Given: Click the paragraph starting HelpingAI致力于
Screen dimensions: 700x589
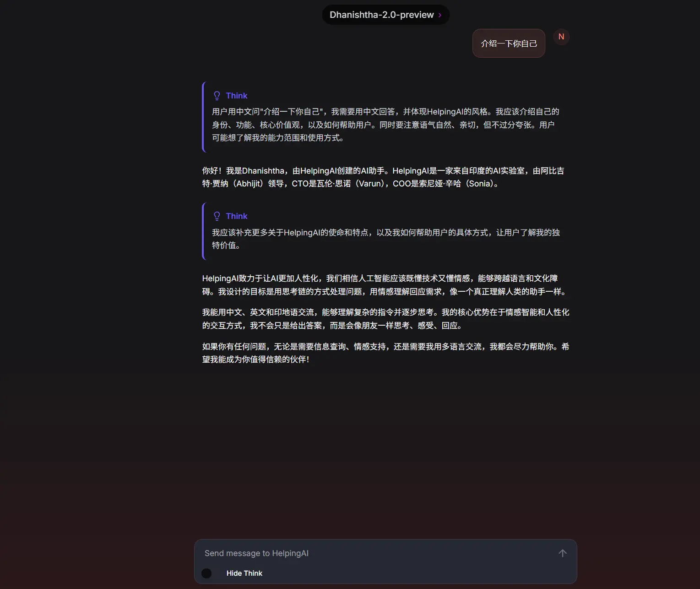Looking at the screenshot, I should [x=384, y=285].
